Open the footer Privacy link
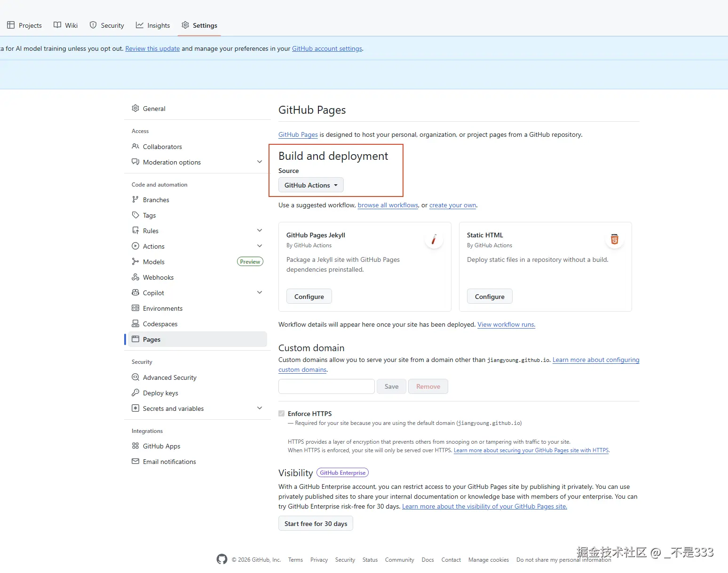Viewport: 728px width, 573px height. coord(319,560)
